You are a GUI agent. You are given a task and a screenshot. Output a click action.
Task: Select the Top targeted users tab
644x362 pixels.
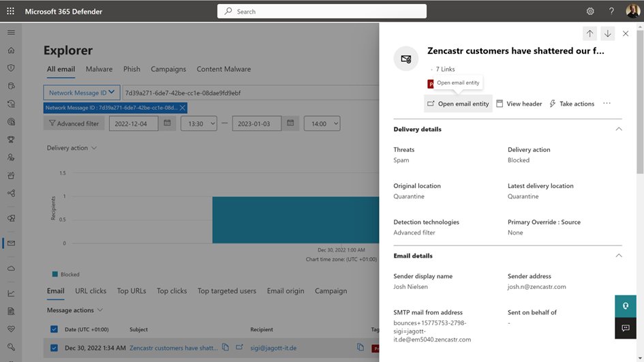pos(227,290)
